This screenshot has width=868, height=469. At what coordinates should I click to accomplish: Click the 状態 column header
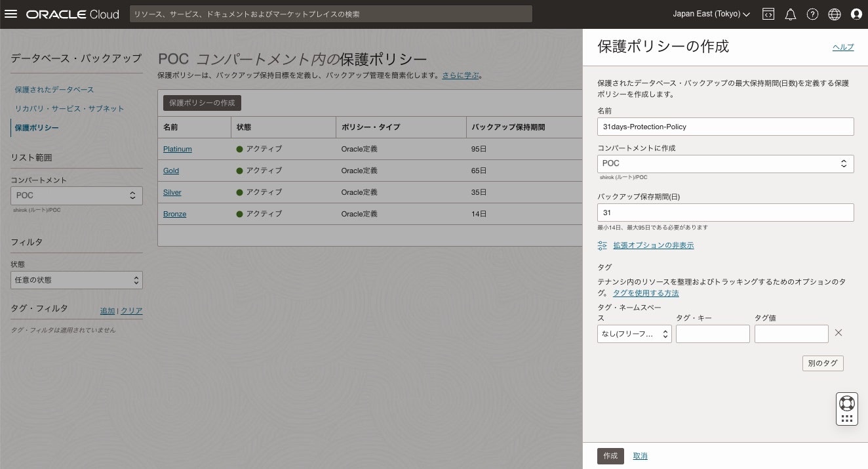[x=244, y=127]
